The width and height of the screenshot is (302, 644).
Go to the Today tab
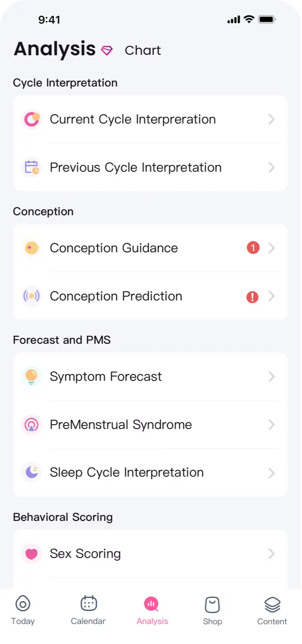[23, 611]
